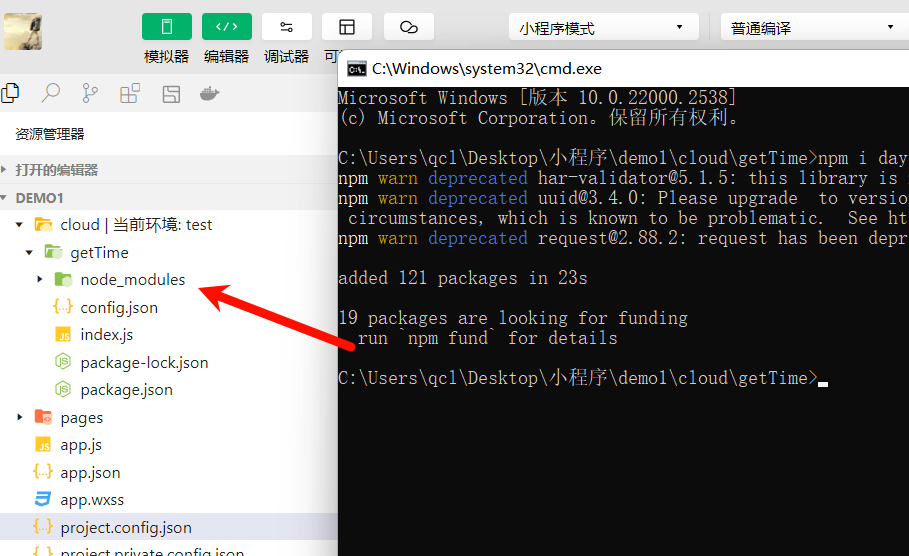This screenshot has height=556, width=909.
Task: Open the search sidebar icon
Action: pyautogui.click(x=50, y=93)
